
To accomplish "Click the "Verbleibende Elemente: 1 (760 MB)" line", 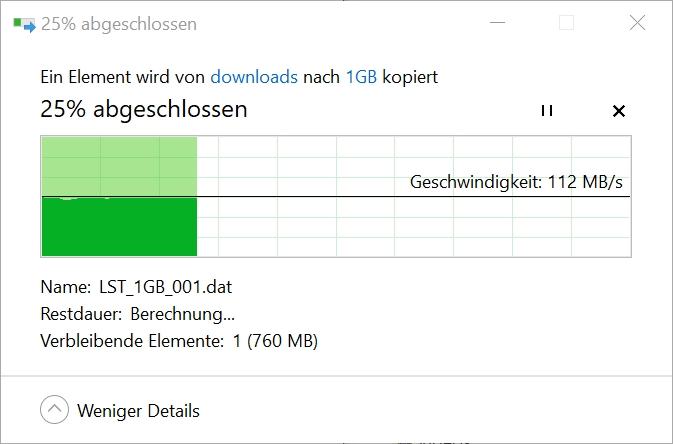I will (x=179, y=341).
